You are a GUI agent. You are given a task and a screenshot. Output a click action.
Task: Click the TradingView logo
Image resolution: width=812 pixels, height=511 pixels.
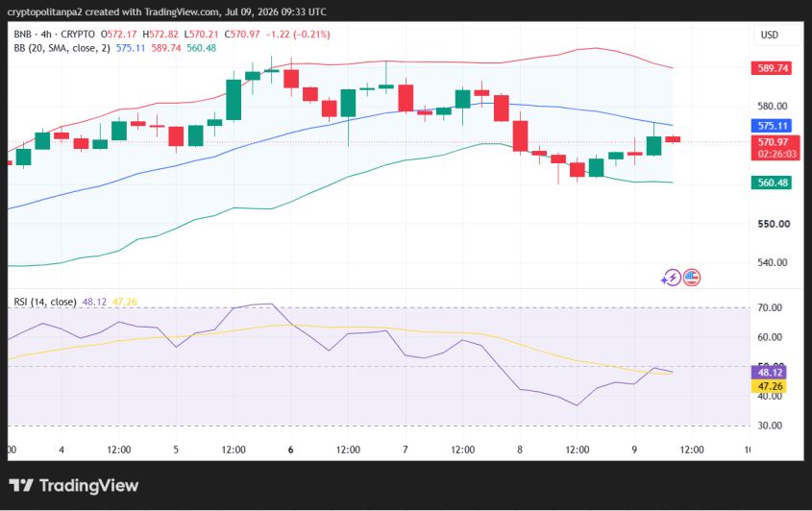[74, 486]
